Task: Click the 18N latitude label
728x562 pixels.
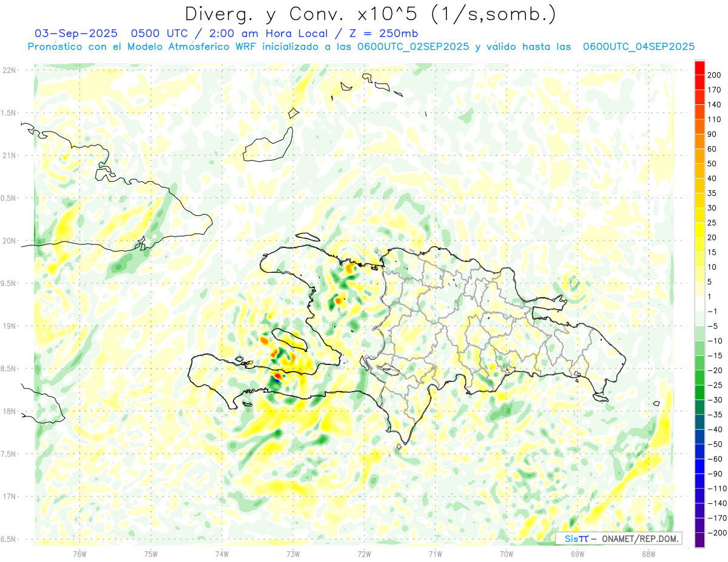Action: coord(9,411)
